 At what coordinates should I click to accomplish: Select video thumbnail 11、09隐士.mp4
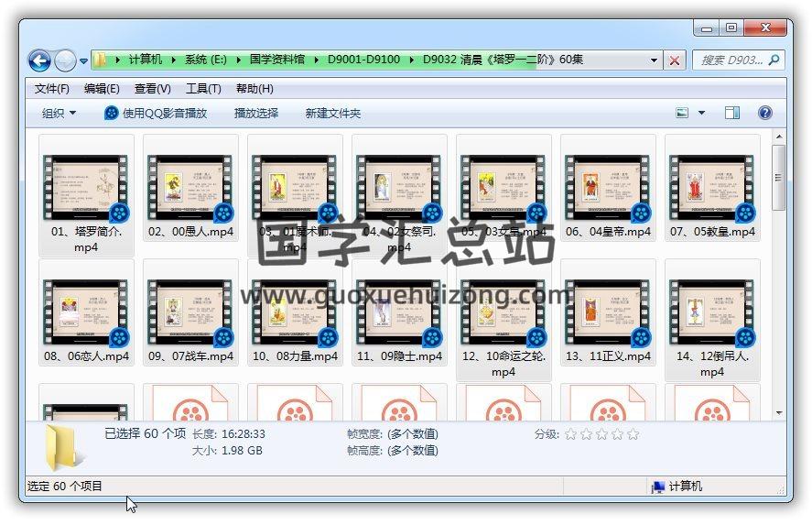(x=399, y=312)
